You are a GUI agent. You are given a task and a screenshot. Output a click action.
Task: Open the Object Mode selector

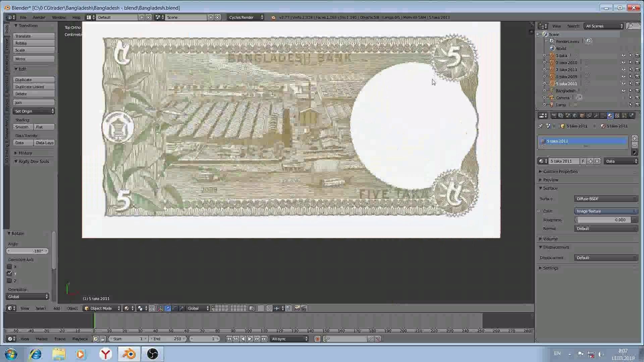[102, 308]
